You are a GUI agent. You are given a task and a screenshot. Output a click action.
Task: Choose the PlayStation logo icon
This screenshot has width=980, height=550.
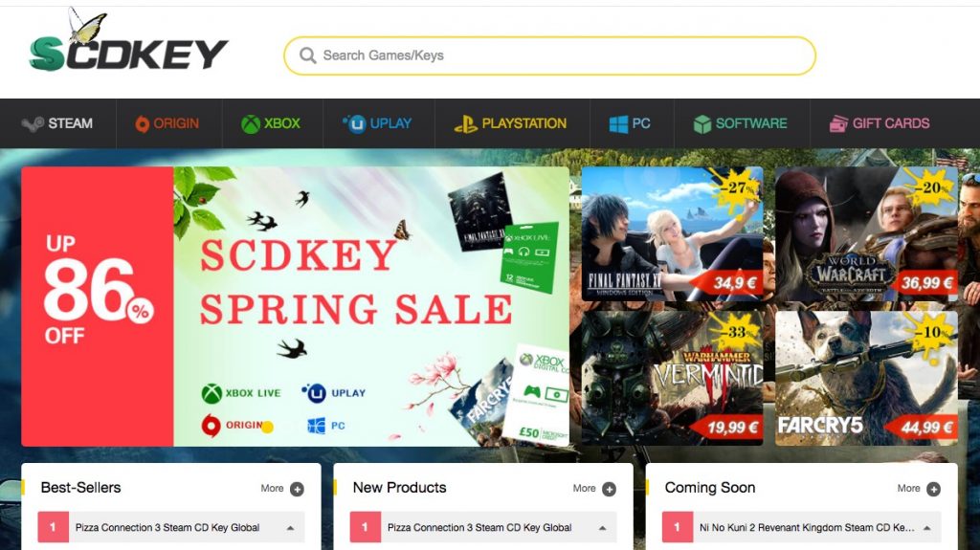[x=466, y=123]
